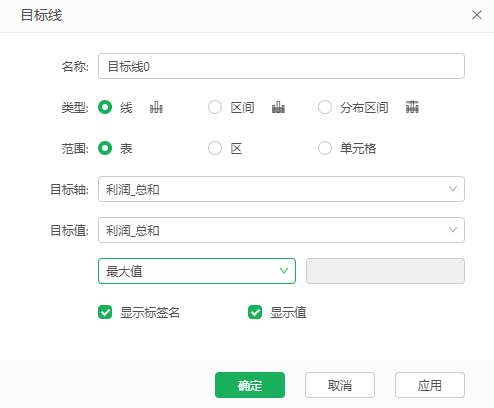The height and width of the screenshot is (408, 494).
Task: Uncheck the 显示标签名 checkbox
Action: pos(105,312)
